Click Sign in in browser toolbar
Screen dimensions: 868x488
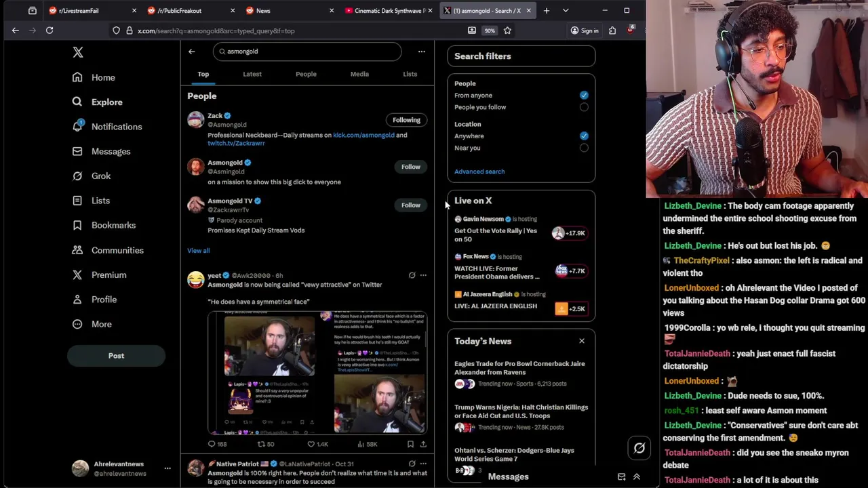tap(585, 30)
